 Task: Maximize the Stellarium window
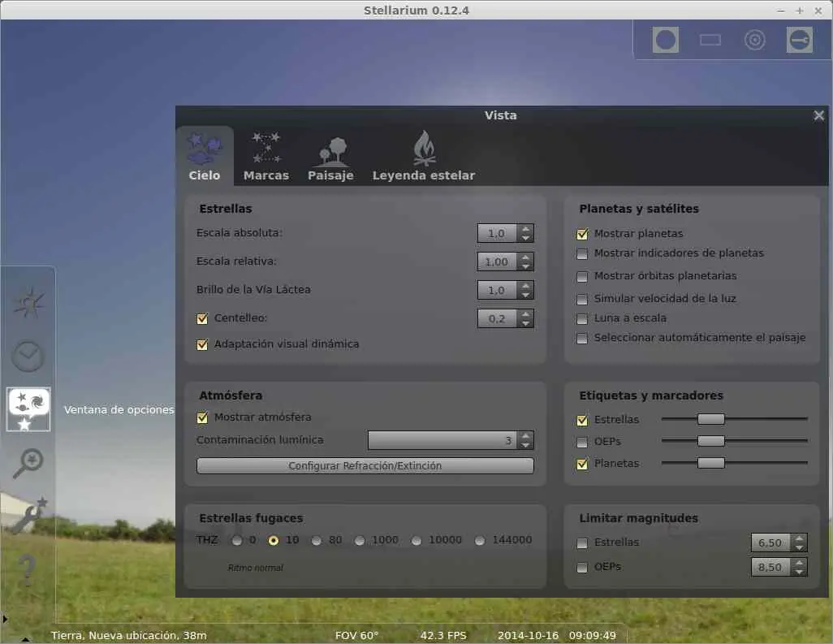[800, 11]
